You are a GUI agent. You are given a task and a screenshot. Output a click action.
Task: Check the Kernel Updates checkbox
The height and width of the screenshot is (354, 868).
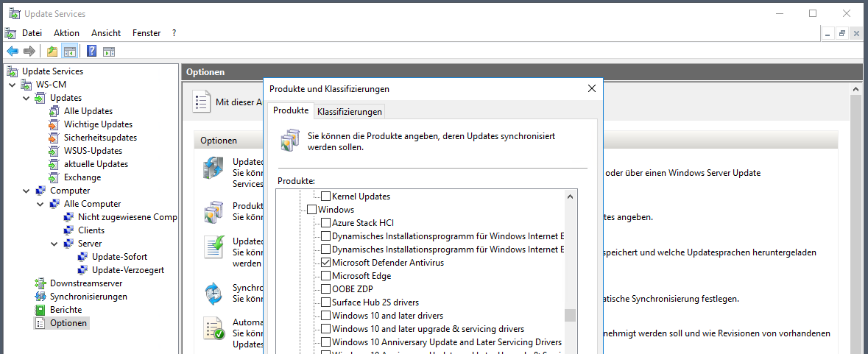tap(325, 197)
